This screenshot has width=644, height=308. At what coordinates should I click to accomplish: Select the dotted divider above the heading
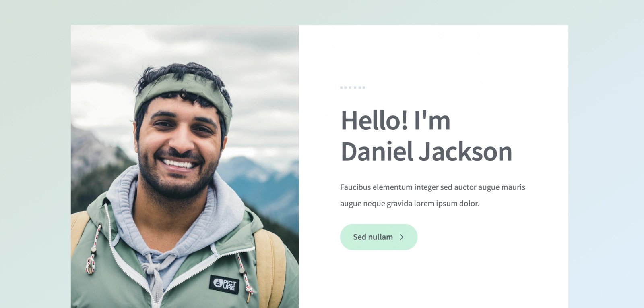353,87
